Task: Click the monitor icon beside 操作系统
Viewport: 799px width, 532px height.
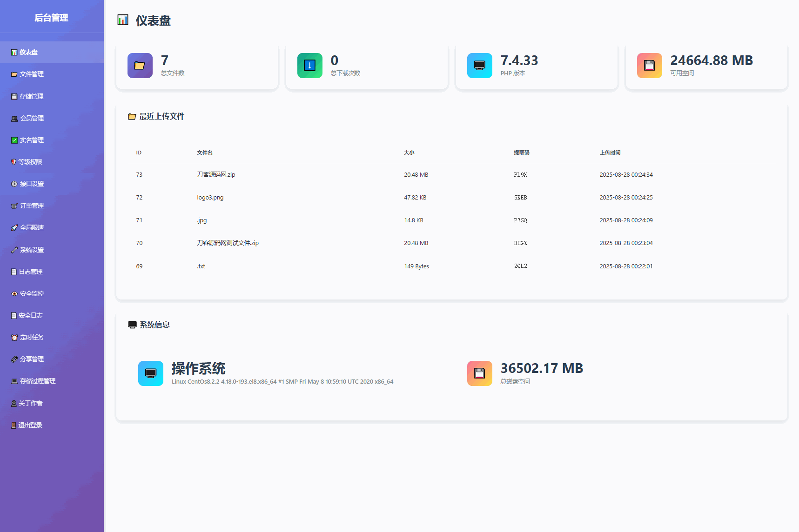Action: click(150, 373)
